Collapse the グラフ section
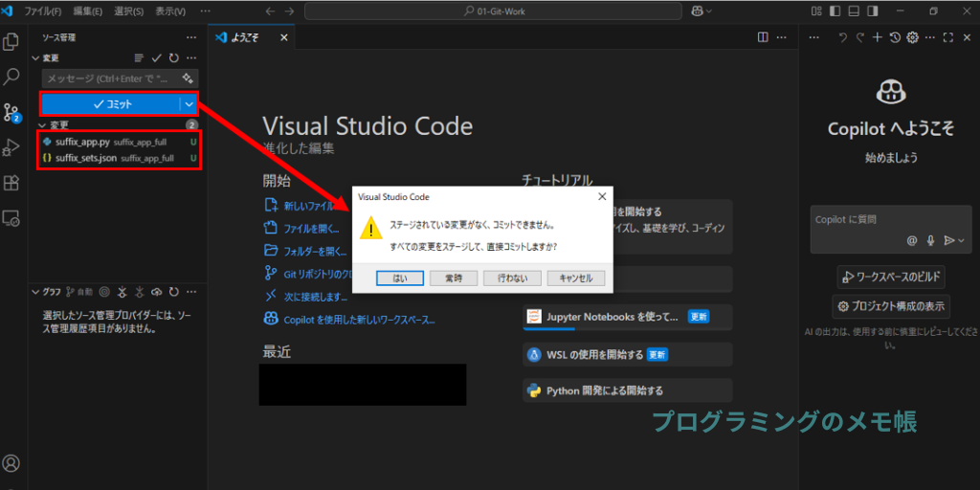 tap(35, 292)
